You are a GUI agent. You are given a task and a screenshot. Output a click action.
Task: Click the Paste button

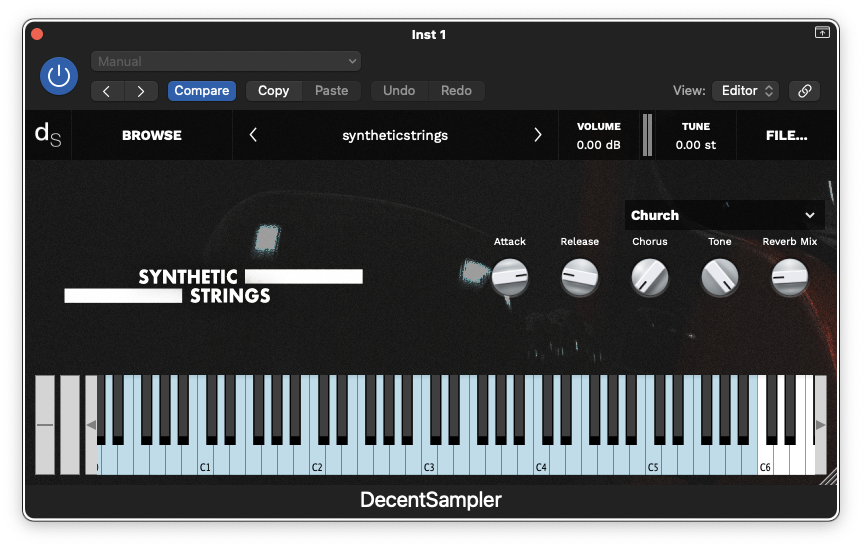[331, 91]
